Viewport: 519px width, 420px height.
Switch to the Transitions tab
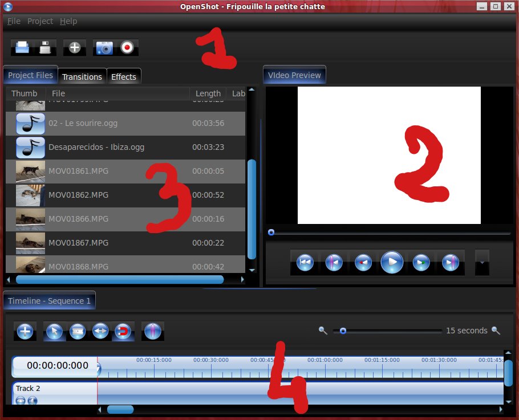coord(82,76)
